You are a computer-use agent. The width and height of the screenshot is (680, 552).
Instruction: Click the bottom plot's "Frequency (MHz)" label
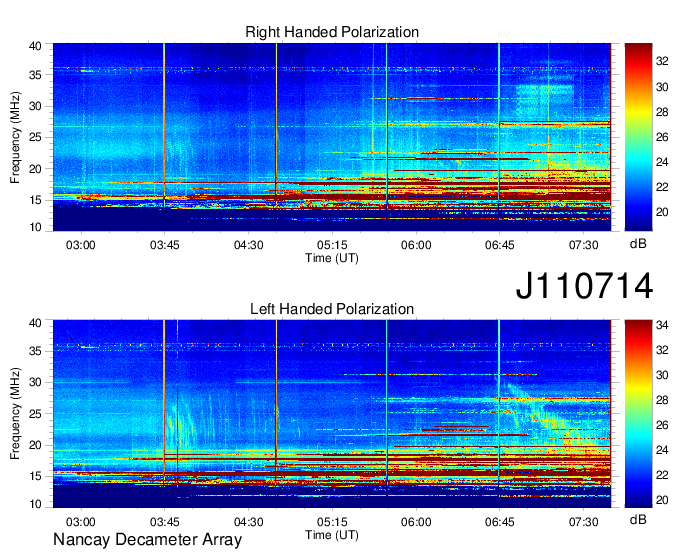tap(15, 414)
